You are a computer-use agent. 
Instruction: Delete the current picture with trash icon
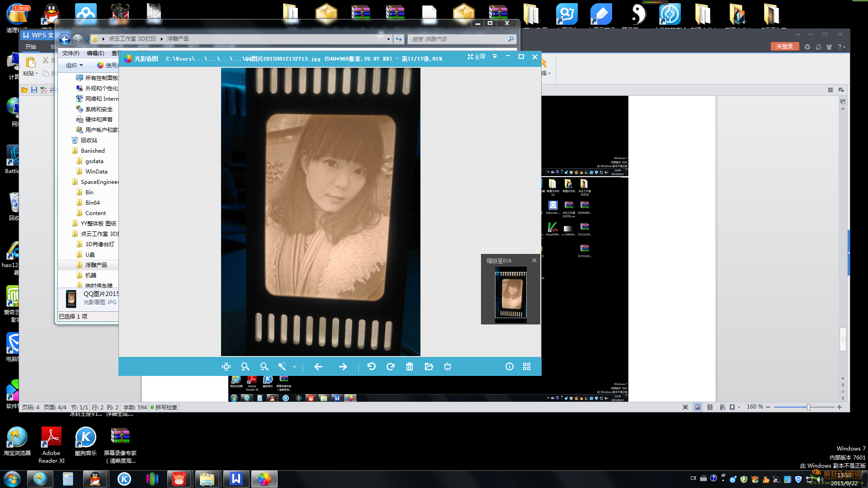(410, 367)
